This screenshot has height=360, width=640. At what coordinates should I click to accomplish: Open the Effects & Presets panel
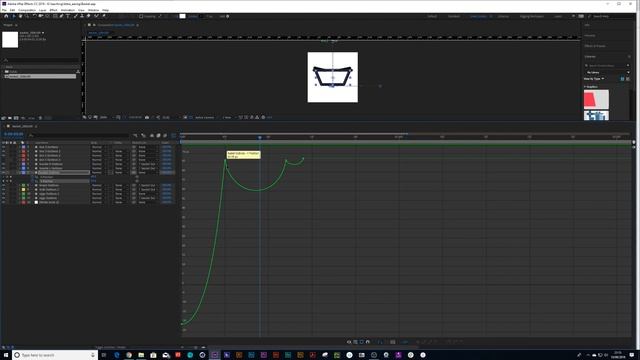[595, 46]
